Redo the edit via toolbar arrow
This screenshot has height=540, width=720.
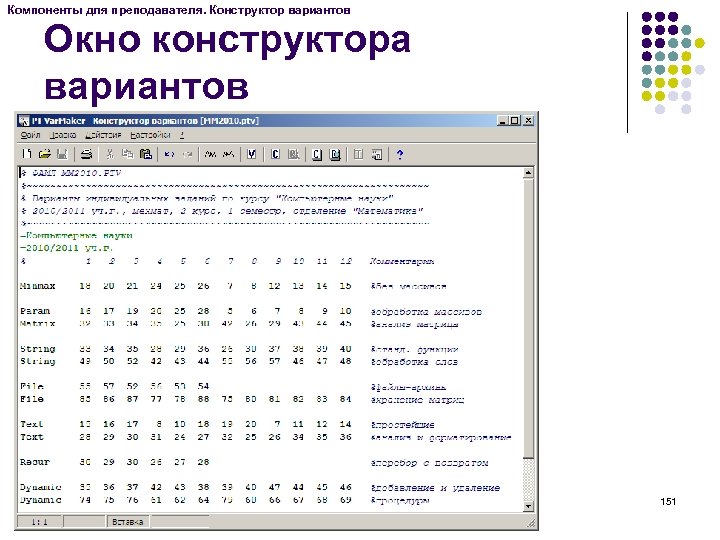pyautogui.click(x=187, y=154)
